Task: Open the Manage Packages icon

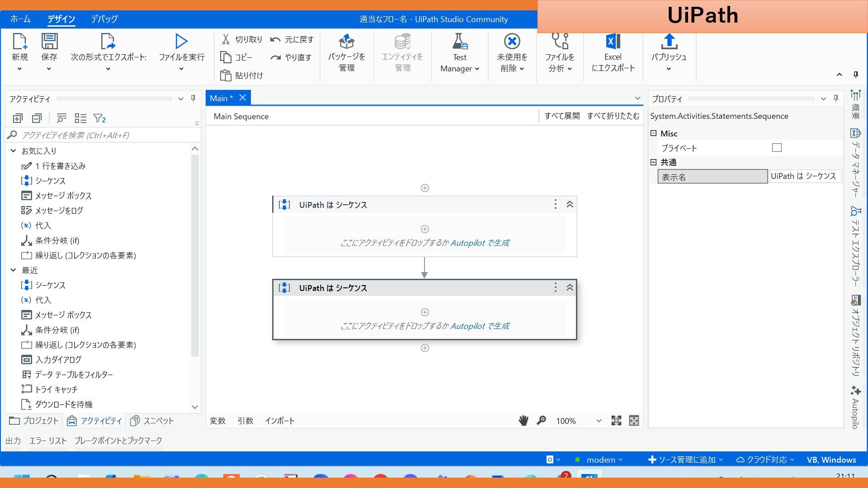Action: point(347,42)
